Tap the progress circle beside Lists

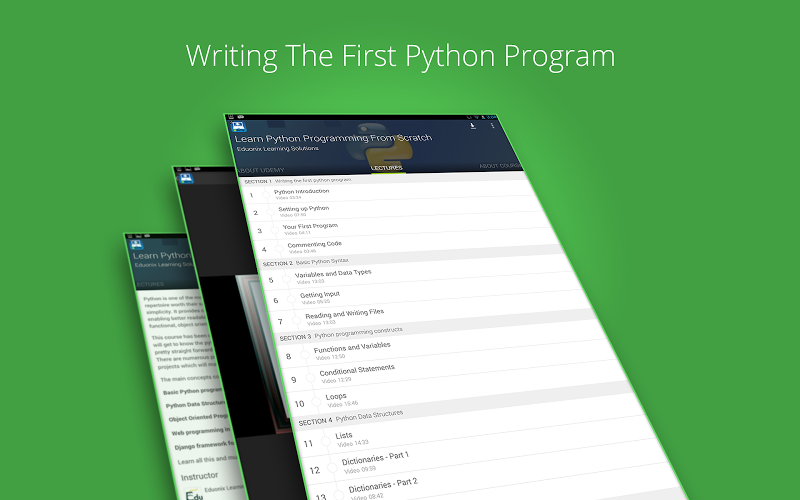pos(326,442)
